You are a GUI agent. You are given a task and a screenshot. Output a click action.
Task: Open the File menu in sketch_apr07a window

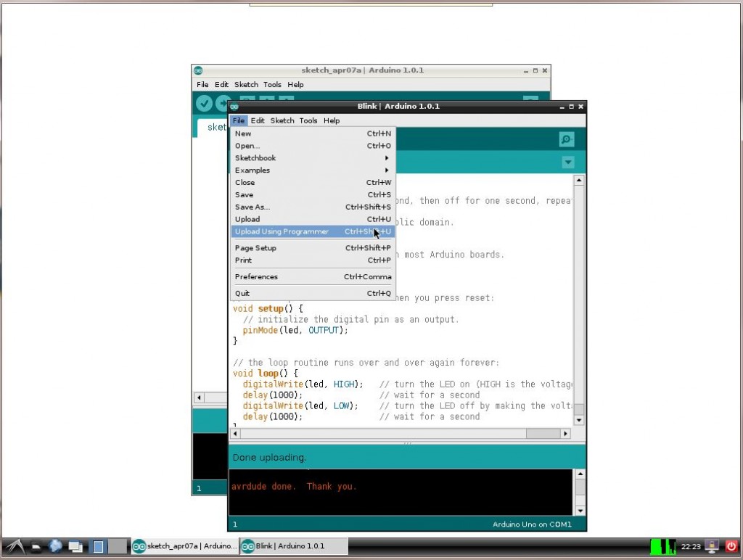[202, 84]
